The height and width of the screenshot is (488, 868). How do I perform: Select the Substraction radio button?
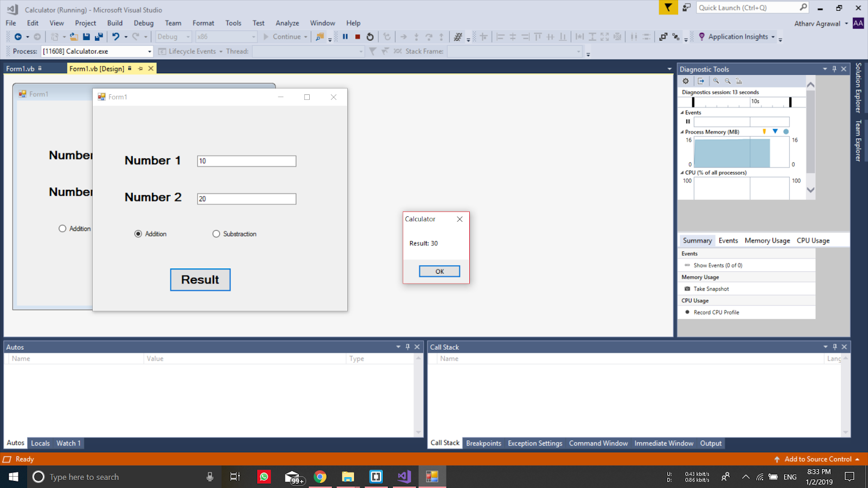pos(216,233)
